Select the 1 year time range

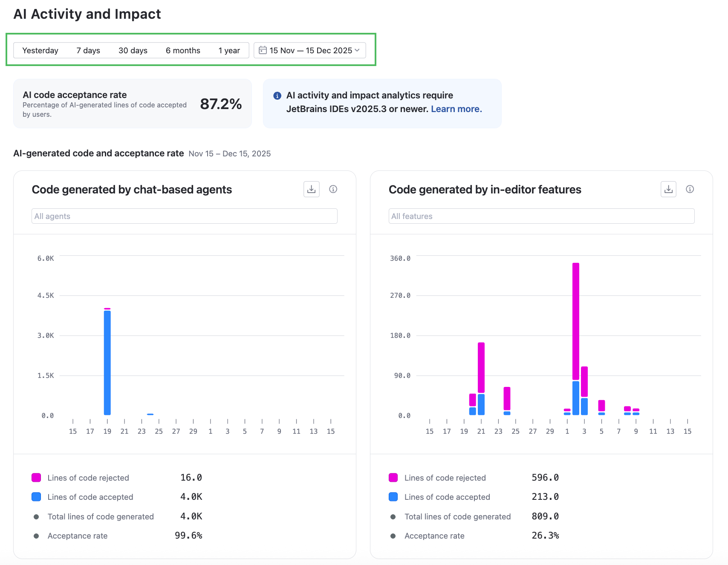coord(229,50)
